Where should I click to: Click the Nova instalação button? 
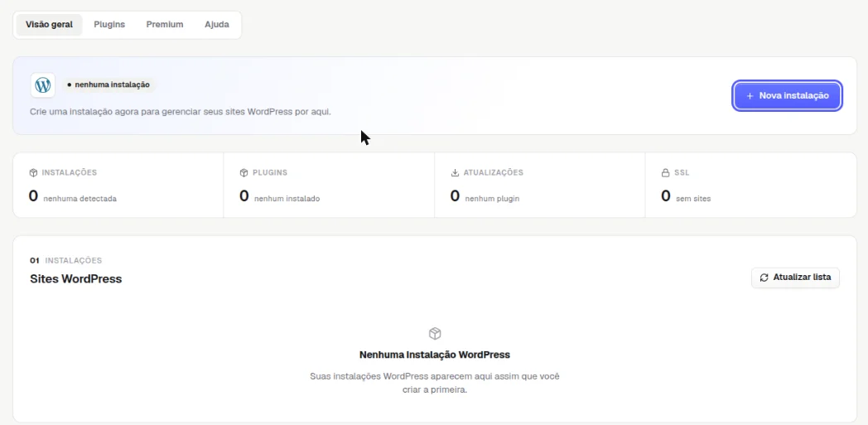[787, 96]
